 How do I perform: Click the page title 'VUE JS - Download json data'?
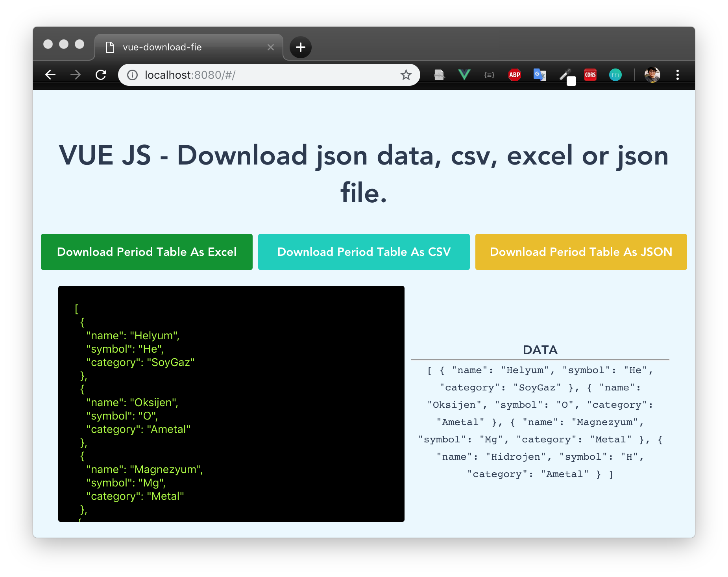(364, 174)
